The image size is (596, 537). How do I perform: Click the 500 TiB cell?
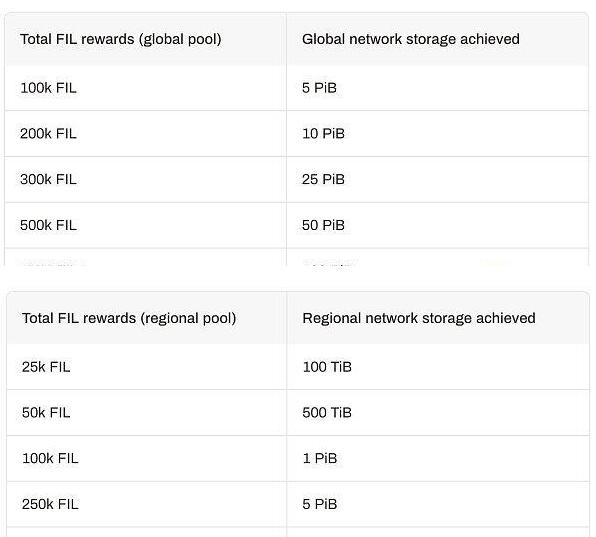coord(438,413)
